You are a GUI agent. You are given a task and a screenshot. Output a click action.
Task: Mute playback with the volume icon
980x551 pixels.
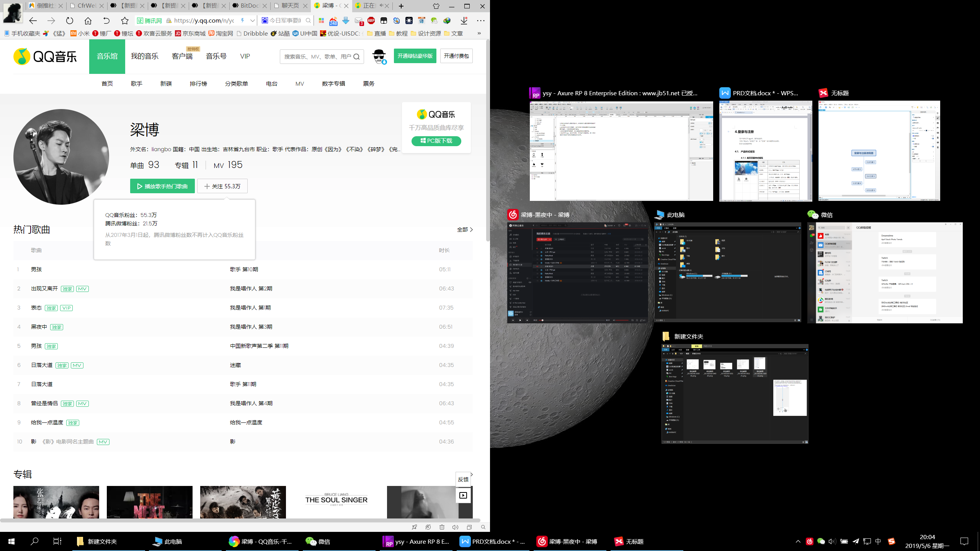[x=456, y=527]
